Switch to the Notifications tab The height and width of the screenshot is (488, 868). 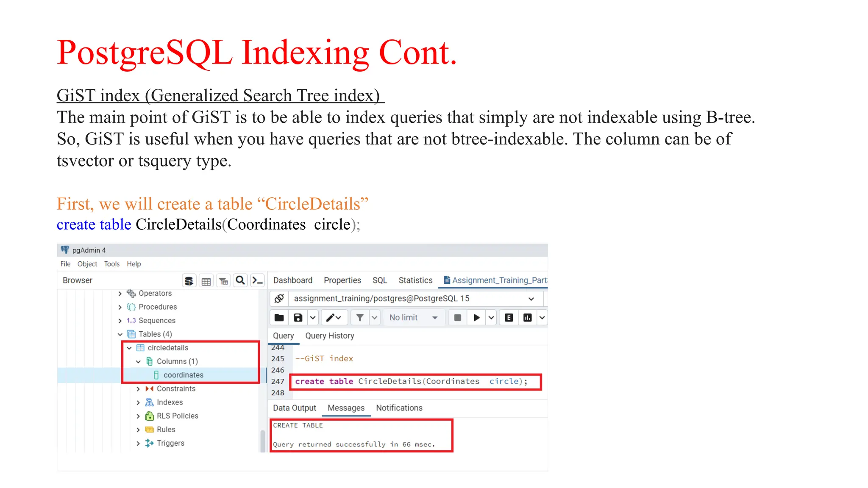(x=399, y=408)
